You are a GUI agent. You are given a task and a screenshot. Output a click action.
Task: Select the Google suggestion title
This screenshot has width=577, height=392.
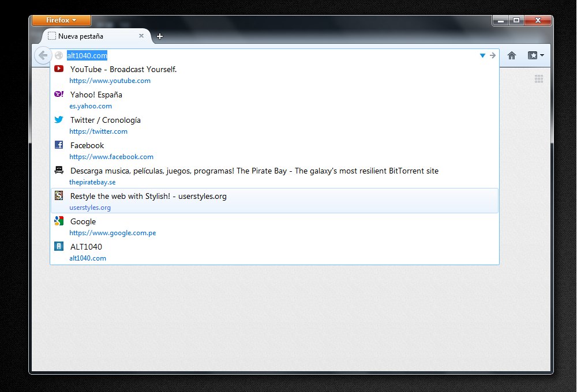coord(83,221)
